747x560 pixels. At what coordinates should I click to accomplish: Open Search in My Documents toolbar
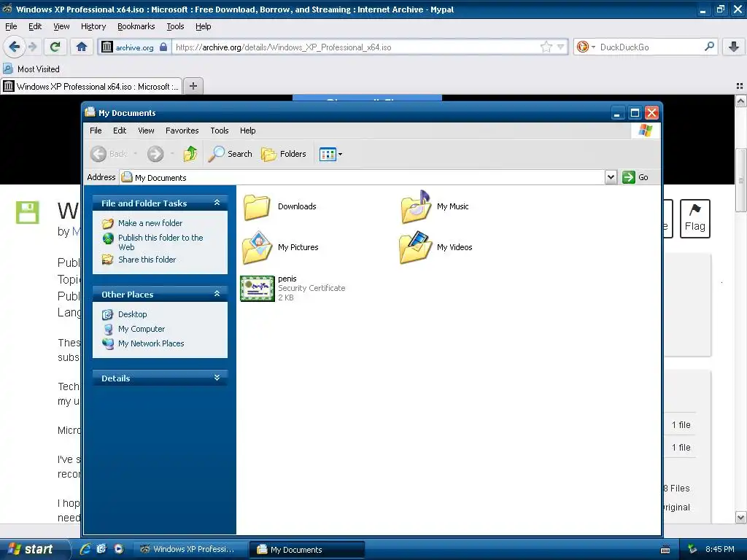230,154
